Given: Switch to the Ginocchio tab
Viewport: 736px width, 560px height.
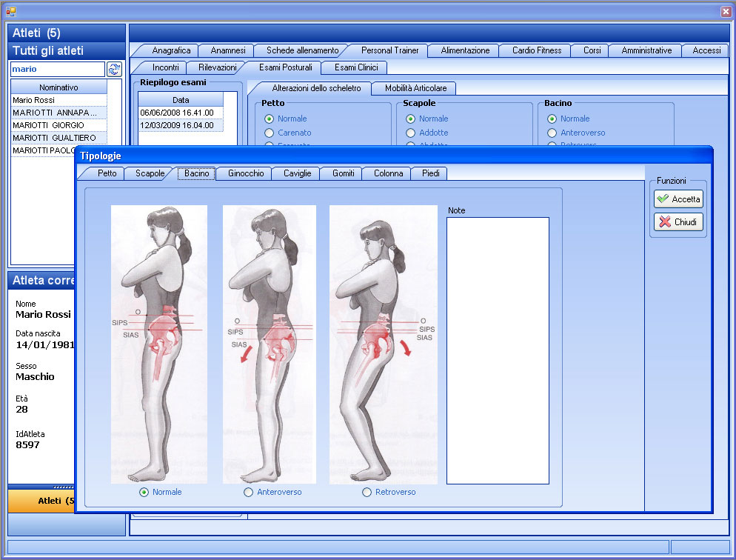Looking at the screenshot, I should 246,173.
